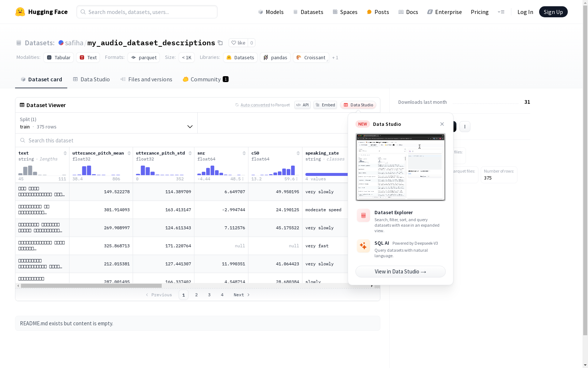Select the Tabular modality tag
This screenshot has height=368, width=588.
[59, 57]
